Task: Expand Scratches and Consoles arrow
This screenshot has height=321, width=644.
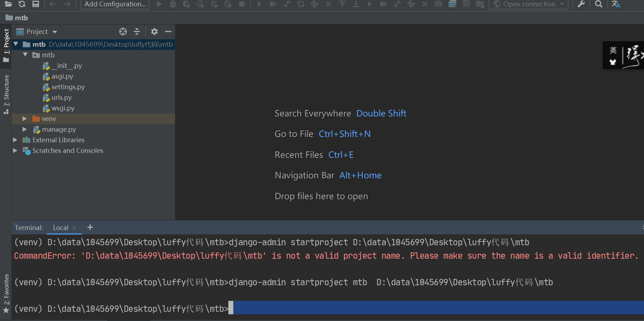Action: tap(15, 150)
